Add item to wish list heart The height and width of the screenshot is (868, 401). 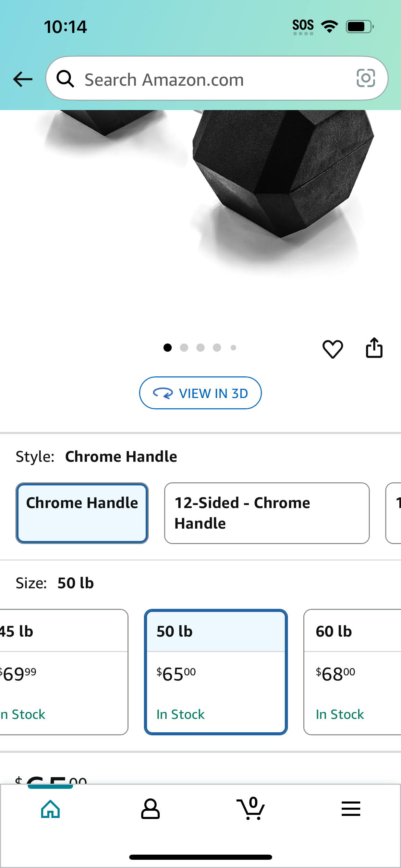tap(332, 349)
